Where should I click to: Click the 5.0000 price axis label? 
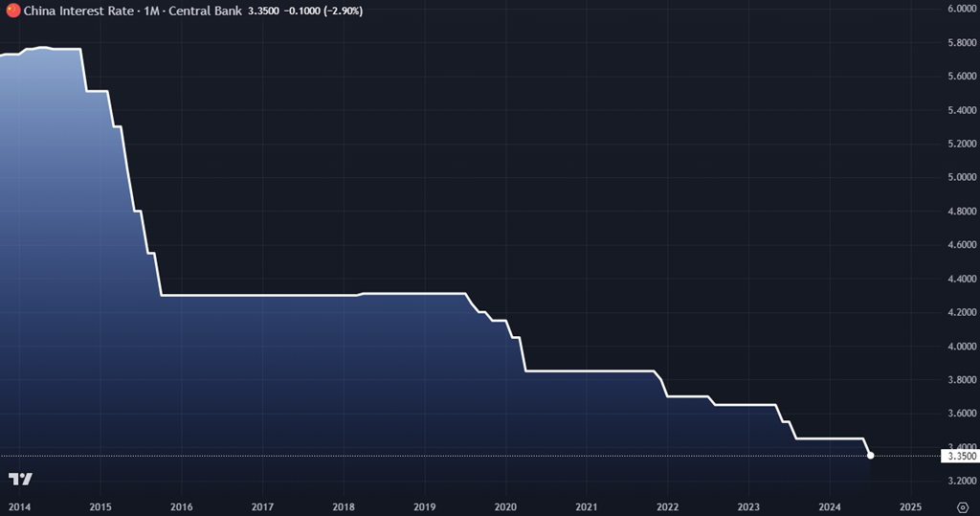pyautogui.click(x=961, y=177)
